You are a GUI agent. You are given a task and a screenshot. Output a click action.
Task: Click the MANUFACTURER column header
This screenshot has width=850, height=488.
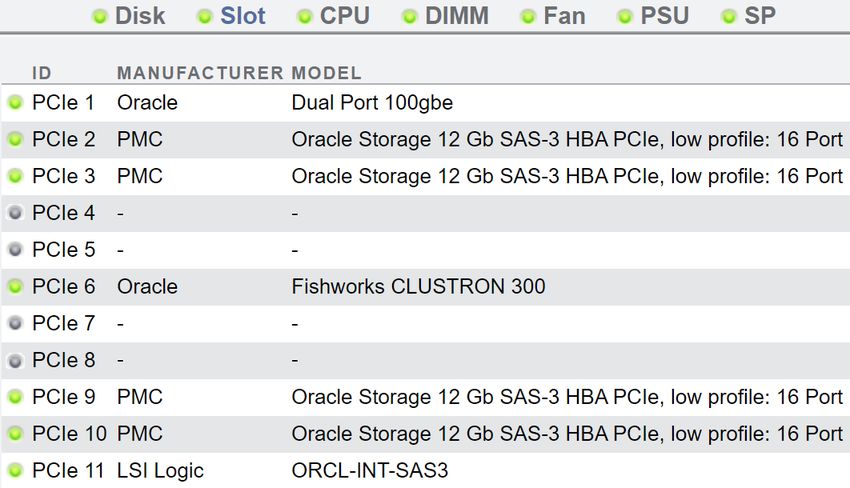[x=200, y=73]
